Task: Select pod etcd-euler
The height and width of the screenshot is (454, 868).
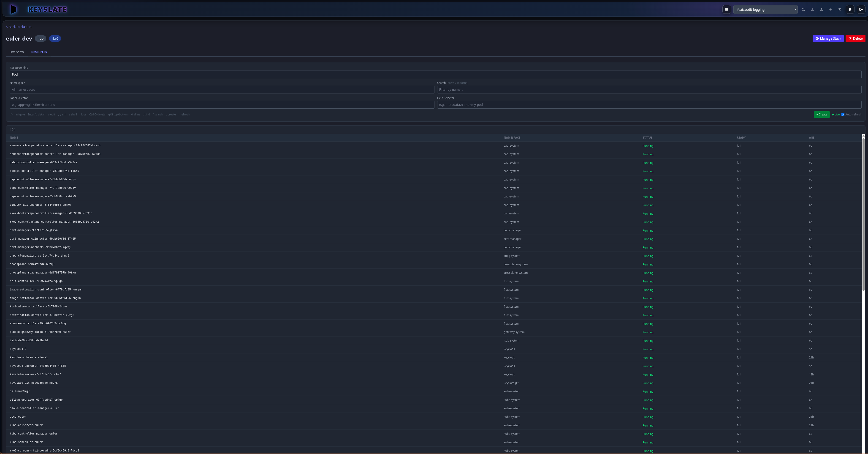Action: (434, 417)
